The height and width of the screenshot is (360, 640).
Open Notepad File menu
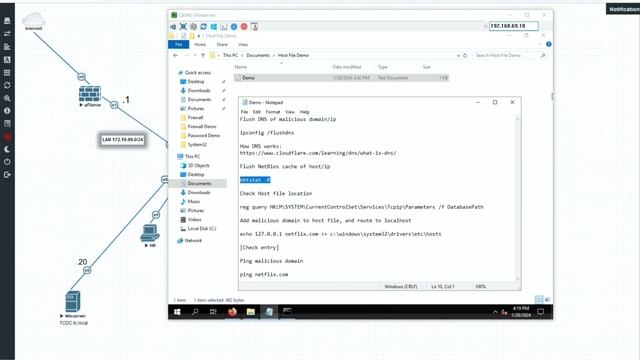[x=244, y=112]
